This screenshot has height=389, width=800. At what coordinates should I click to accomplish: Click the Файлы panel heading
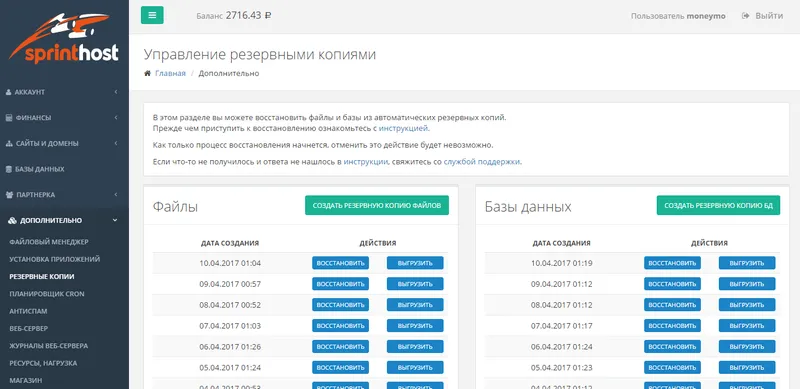[x=175, y=207]
